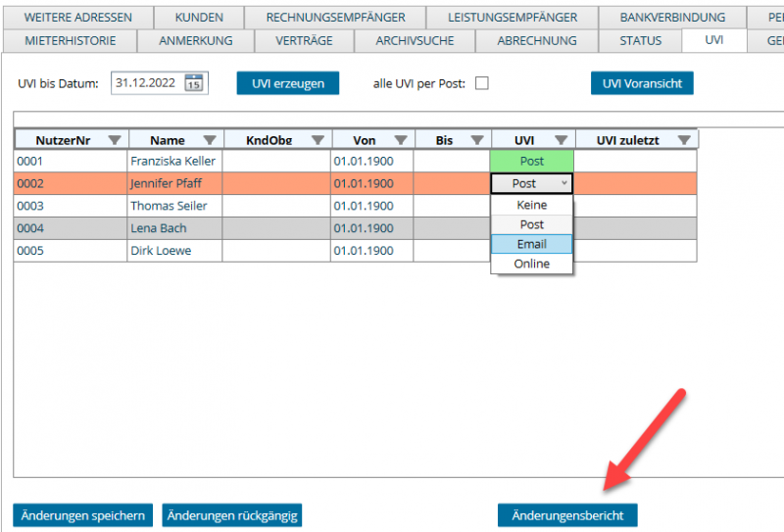Save with Änderungen speichern button
The image size is (784, 532).
click(83, 515)
